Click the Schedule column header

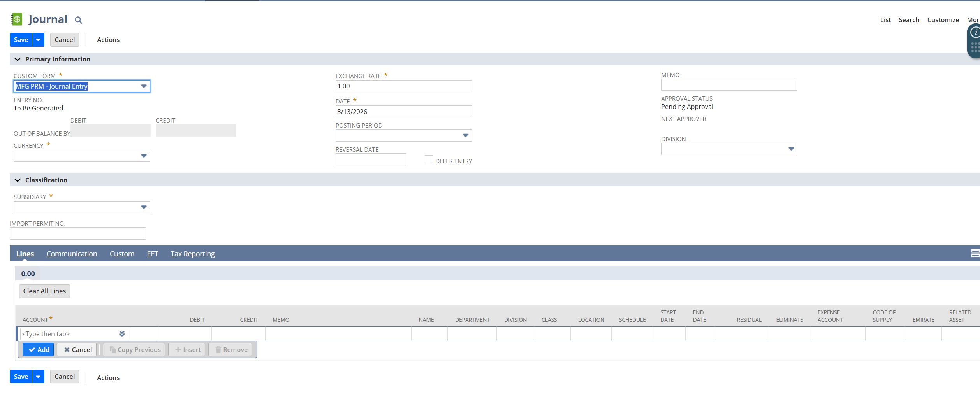(x=632, y=320)
